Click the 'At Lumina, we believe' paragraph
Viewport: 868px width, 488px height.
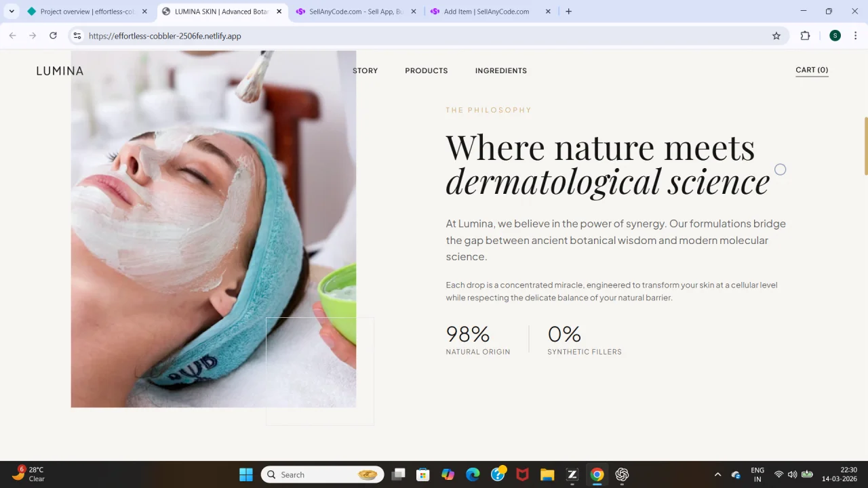pyautogui.click(x=616, y=240)
